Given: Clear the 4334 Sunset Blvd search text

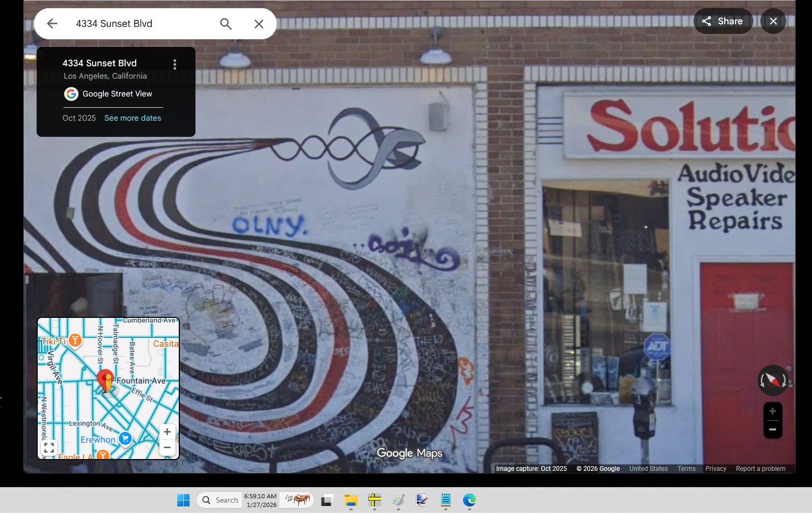Looking at the screenshot, I should [x=259, y=24].
